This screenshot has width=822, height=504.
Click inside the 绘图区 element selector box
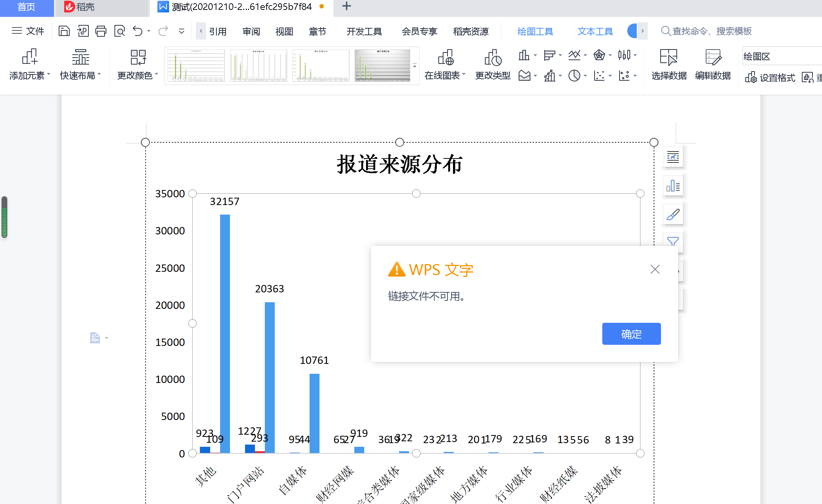[x=781, y=56]
